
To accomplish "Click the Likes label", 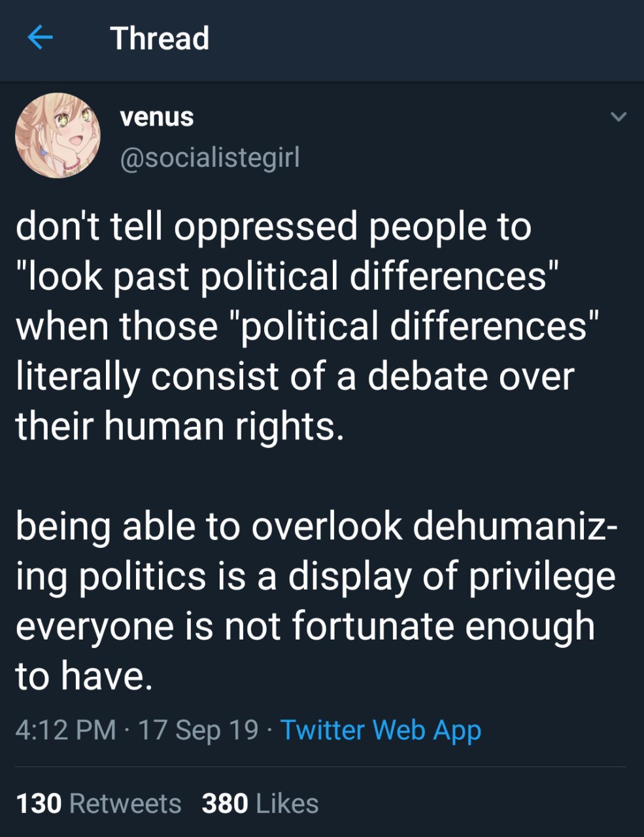I will tap(287, 803).
